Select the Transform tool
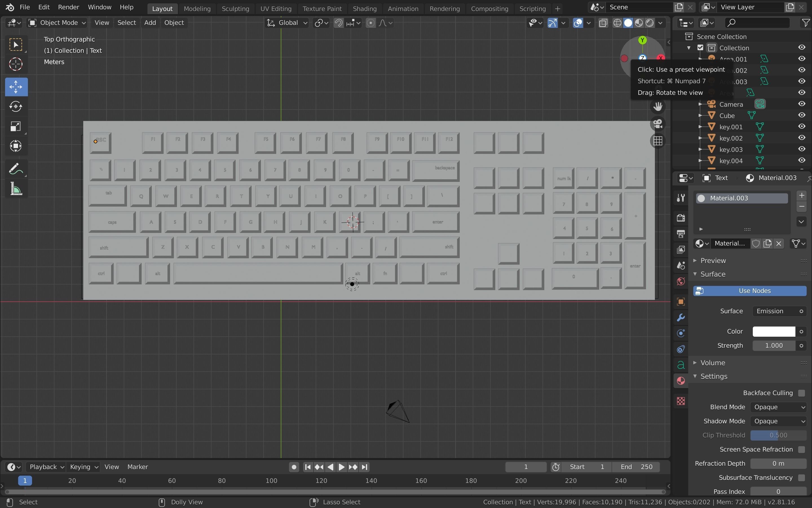812x508 pixels. (x=16, y=146)
